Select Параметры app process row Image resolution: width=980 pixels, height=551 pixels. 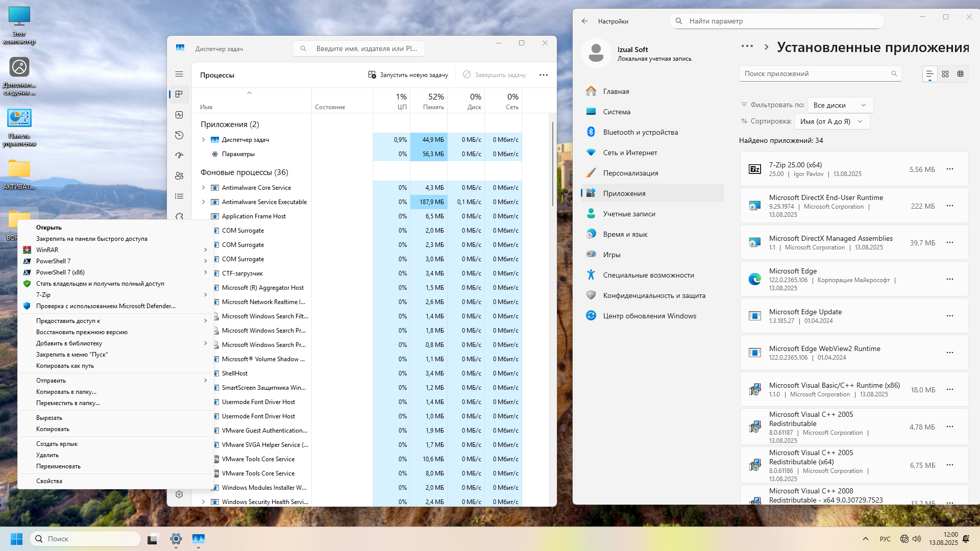click(x=357, y=154)
